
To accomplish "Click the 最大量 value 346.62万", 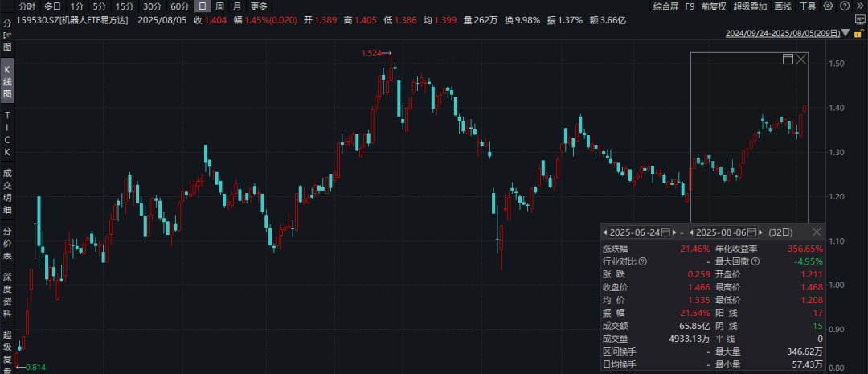I will pyautogui.click(x=806, y=351).
